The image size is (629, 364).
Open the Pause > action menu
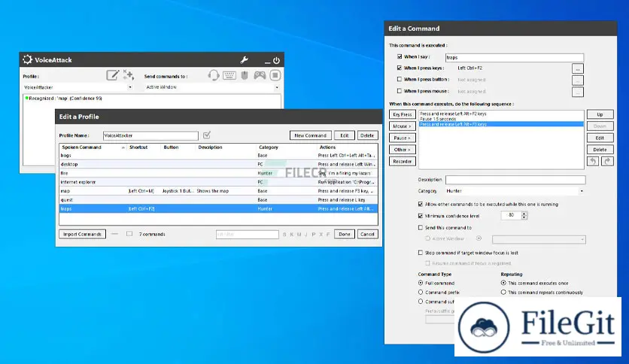pos(403,138)
